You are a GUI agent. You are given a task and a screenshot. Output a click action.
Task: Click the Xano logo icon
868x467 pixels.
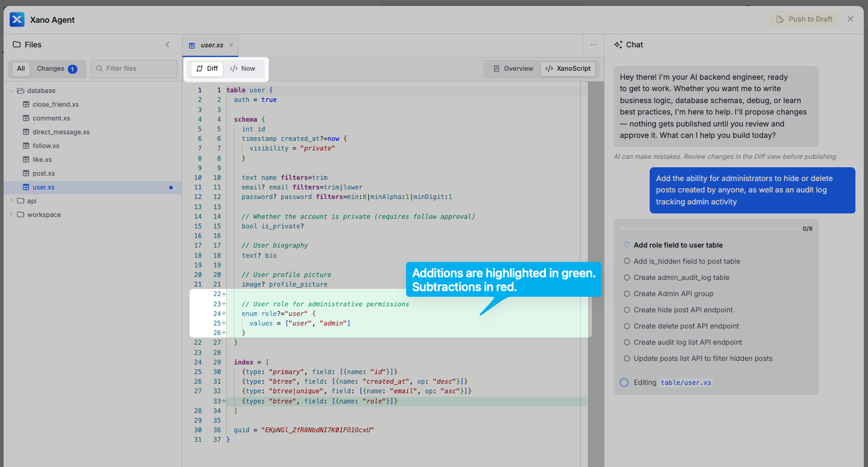click(17, 20)
